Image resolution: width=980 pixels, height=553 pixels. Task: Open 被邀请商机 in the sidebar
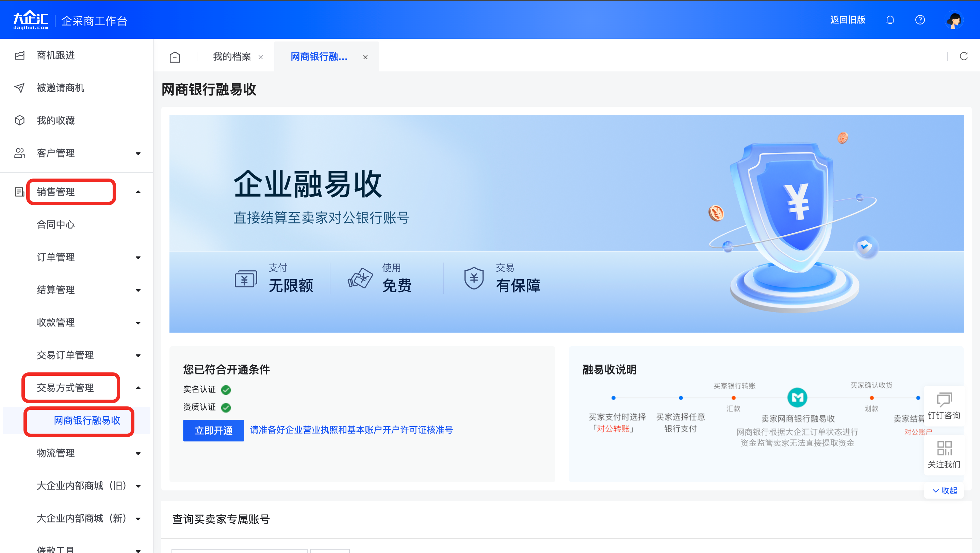coord(60,88)
